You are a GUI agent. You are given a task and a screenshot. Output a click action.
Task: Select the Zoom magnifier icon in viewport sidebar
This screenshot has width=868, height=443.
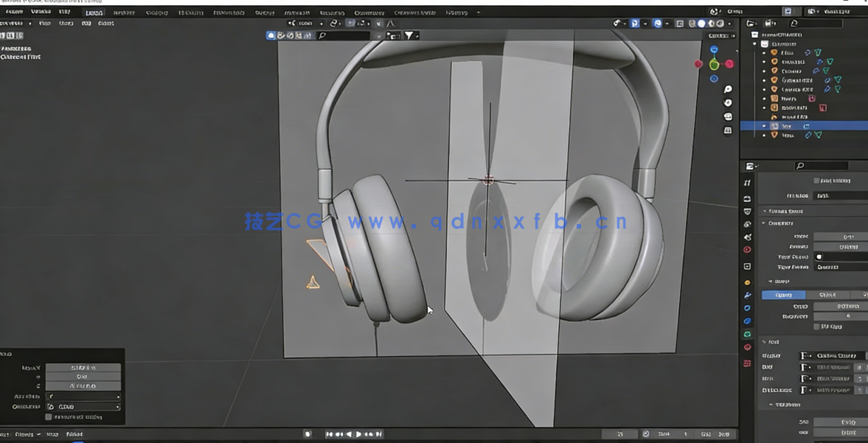point(727,90)
